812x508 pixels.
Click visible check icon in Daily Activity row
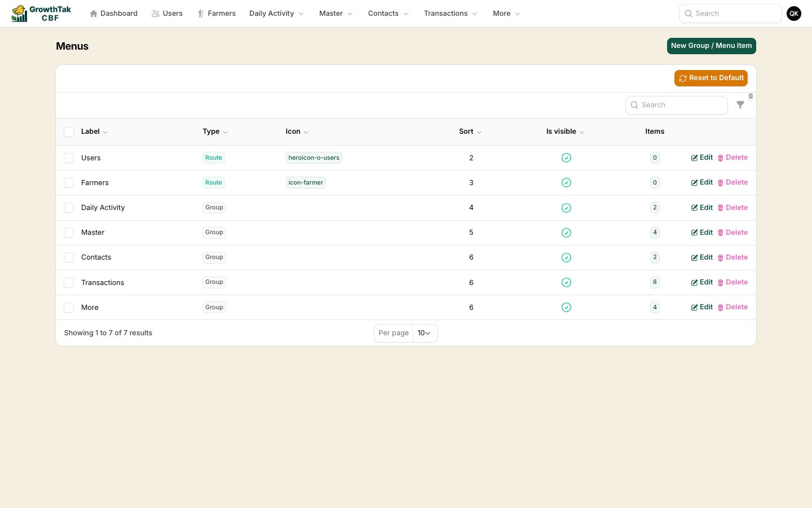[566, 208]
